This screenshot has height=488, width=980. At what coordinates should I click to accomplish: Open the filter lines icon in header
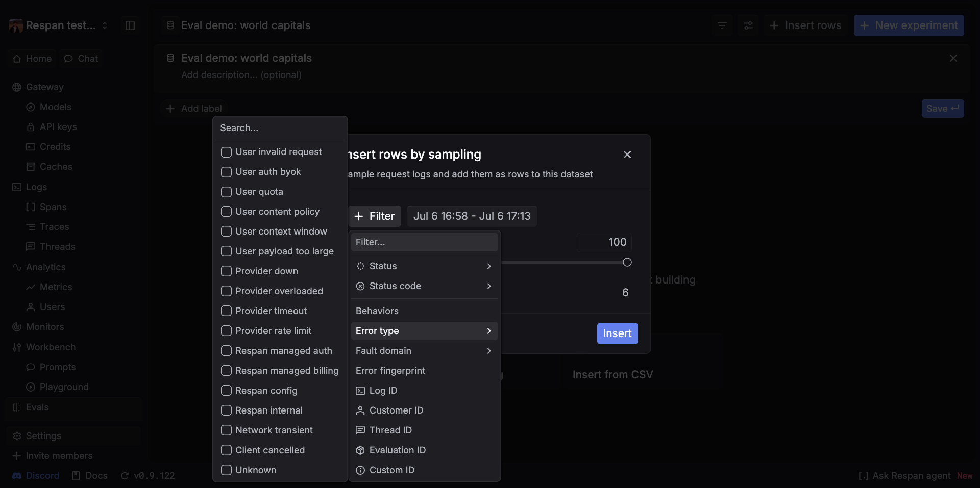(x=722, y=25)
